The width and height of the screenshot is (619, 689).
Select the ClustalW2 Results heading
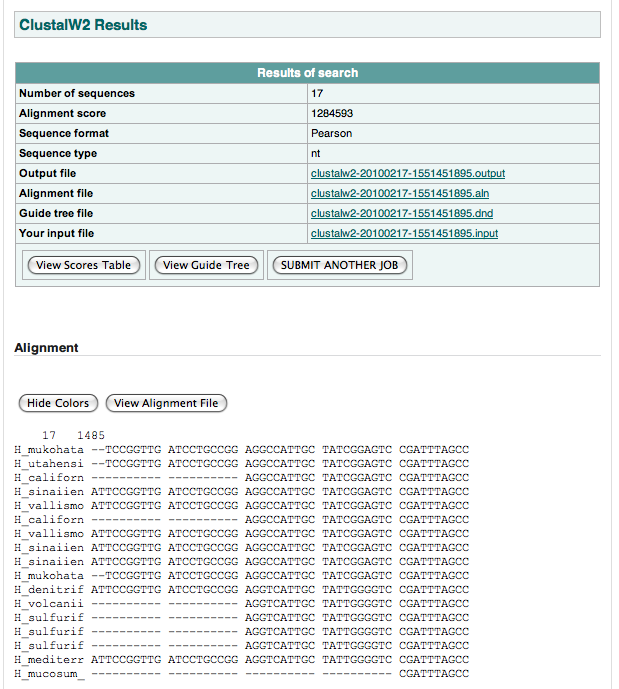click(x=83, y=25)
